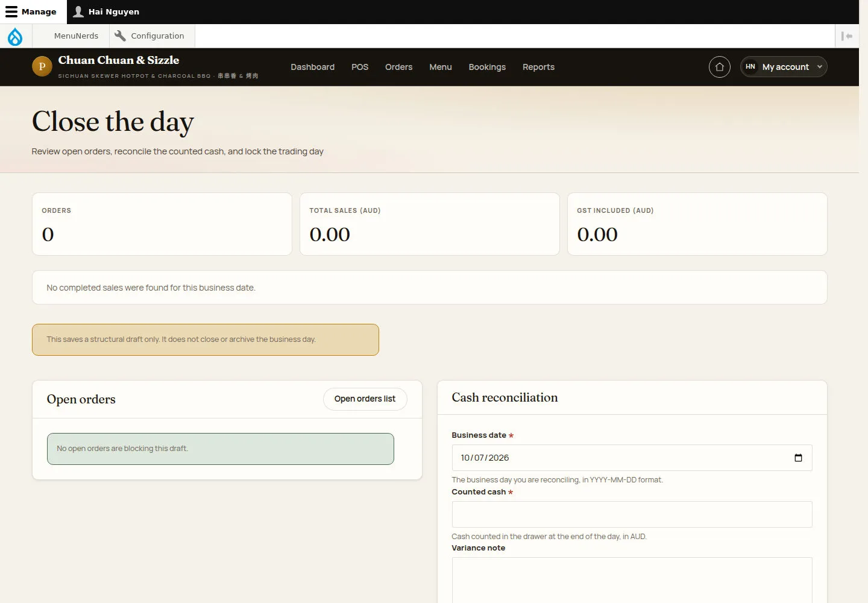This screenshot has height=603, width=868.
Task: Expand the My account dropdown chevron
Action: [x=819, y=67]
